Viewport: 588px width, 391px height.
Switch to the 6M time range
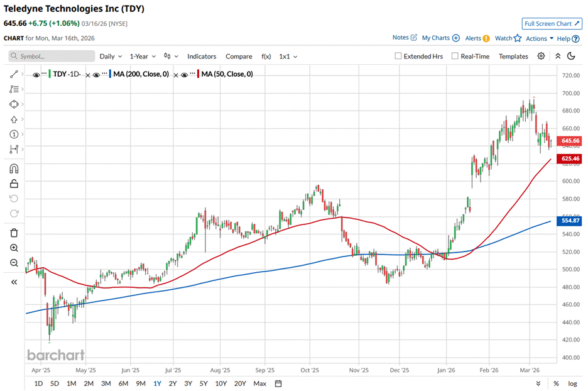[x=123, y=383]
